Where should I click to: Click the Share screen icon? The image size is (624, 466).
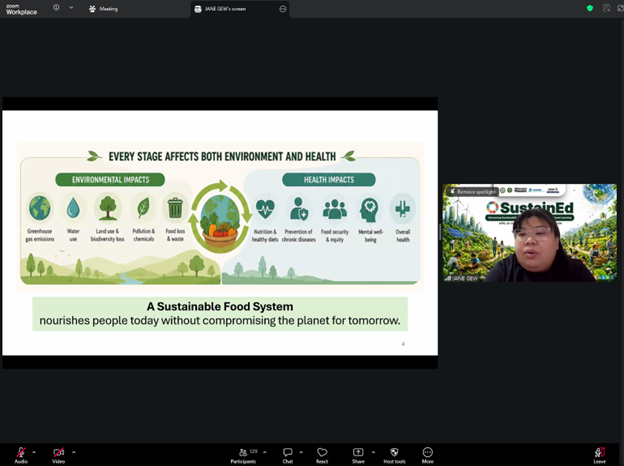358,453
